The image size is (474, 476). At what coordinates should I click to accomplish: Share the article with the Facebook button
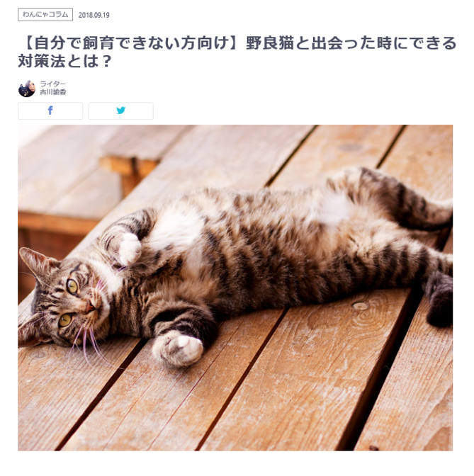click(50, 110)
